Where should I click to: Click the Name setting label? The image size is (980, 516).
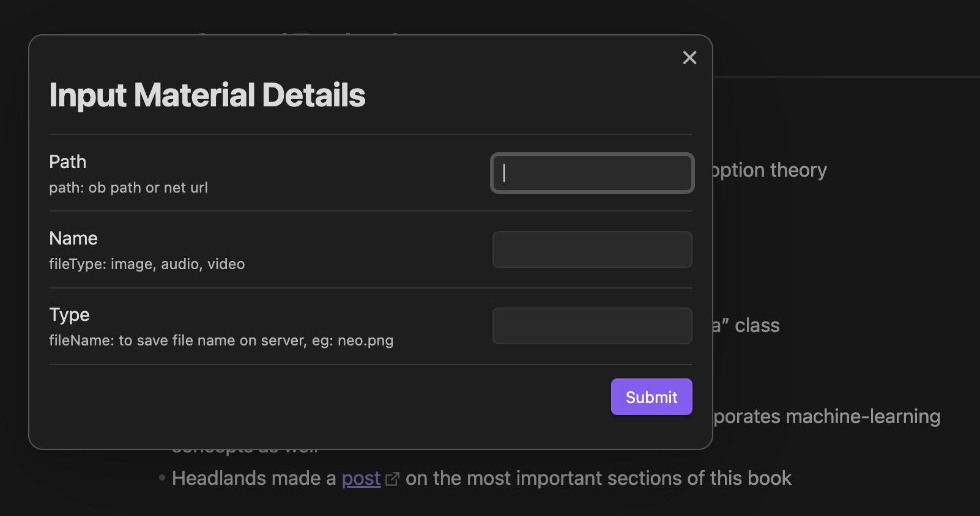[x=73, y=238]
